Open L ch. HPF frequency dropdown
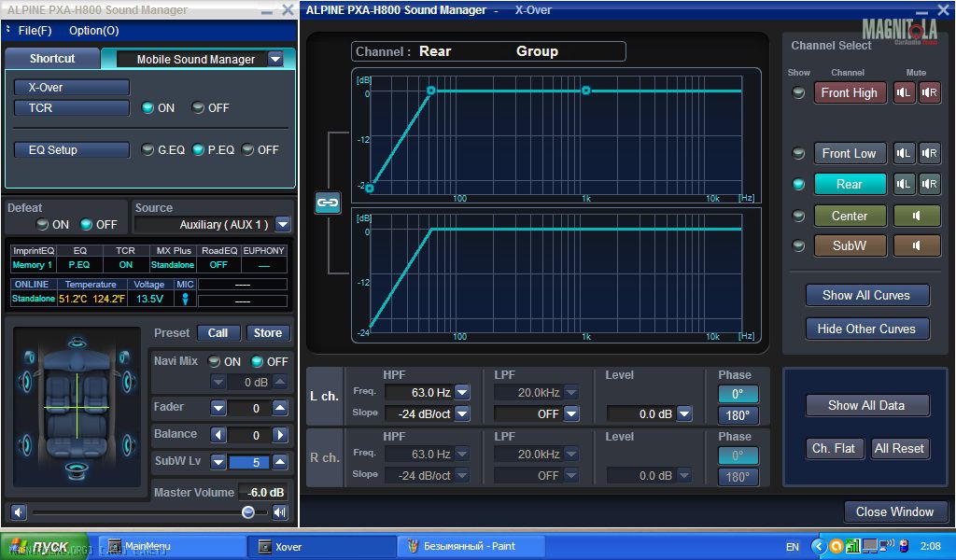The image size is (956, 560). pyautogui.click(x=462, y=392)
